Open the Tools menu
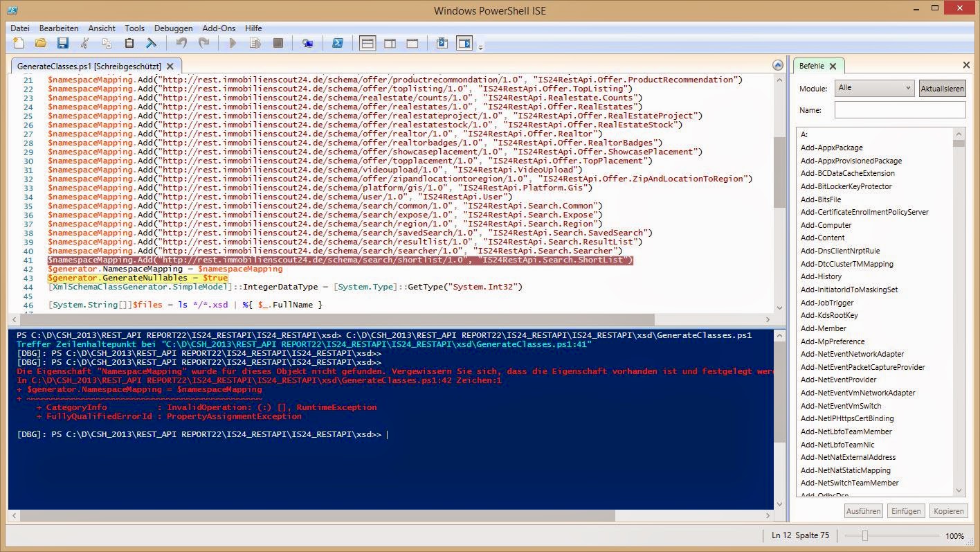Image resolution: width=980 pixels, height=552 pixels. (134, 28)
